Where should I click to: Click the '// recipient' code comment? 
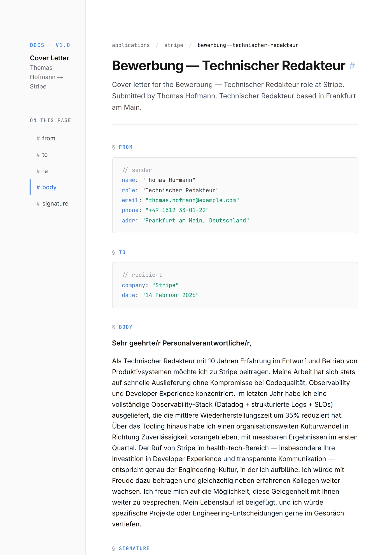click(x=142, y=275)
